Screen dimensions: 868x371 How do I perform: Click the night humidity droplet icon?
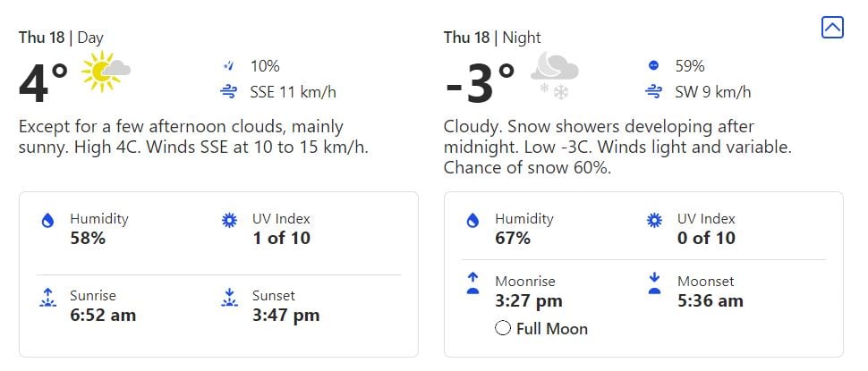click(x=473, y=220)
